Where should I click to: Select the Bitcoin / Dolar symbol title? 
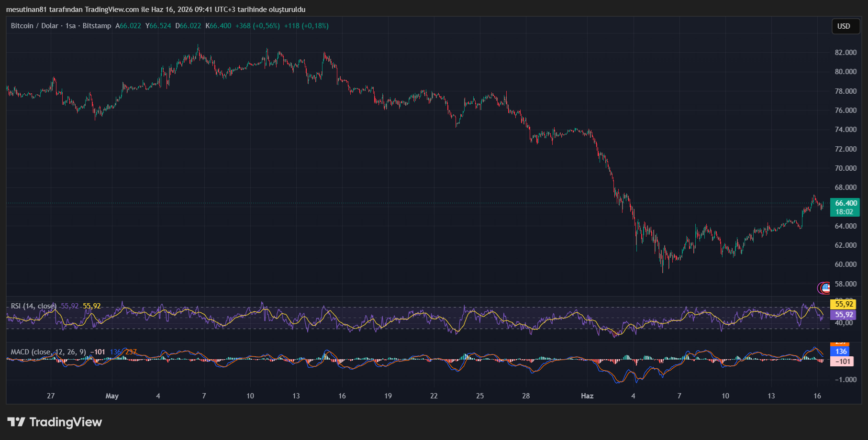[34, 26]
